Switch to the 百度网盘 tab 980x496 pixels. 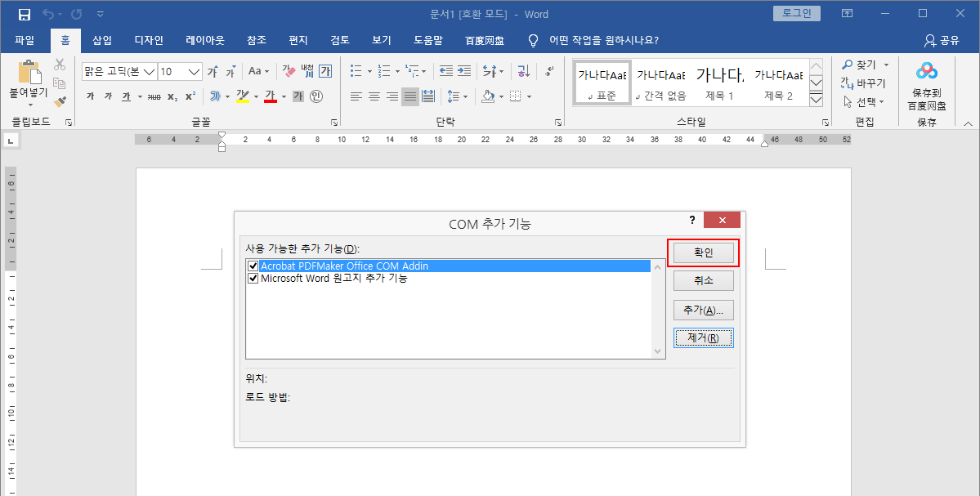tap(485, 41)
